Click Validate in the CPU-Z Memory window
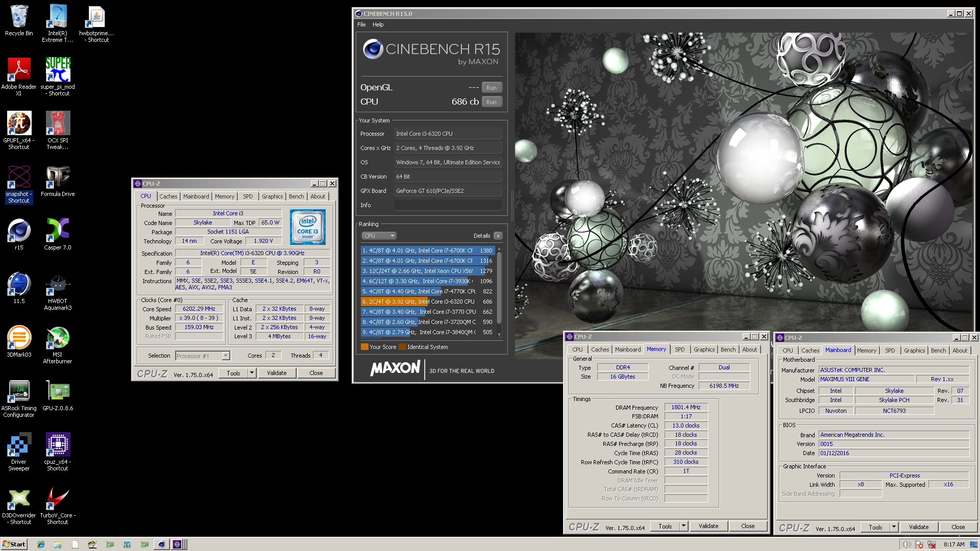Screen dimensions: 980x551 pyautogui.click(x=708, y=526)
